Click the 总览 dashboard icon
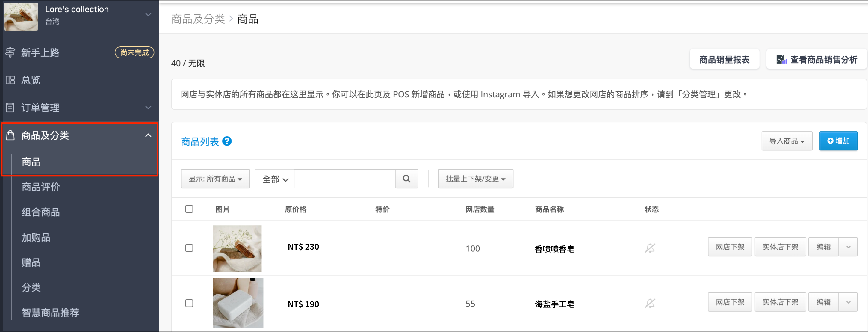This screenshot has height=332, width=868. (10, 80)
